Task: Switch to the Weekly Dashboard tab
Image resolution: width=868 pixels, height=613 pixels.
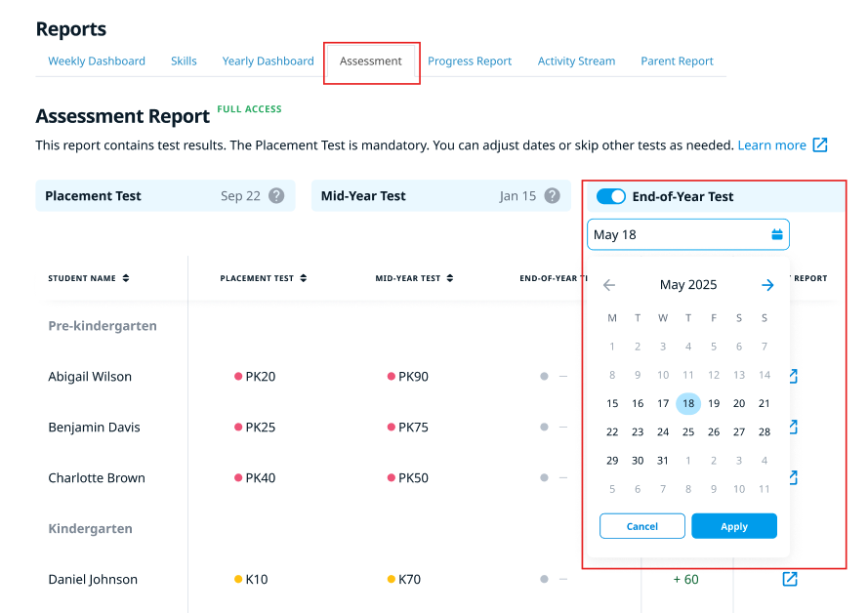Action: point(97,61)
